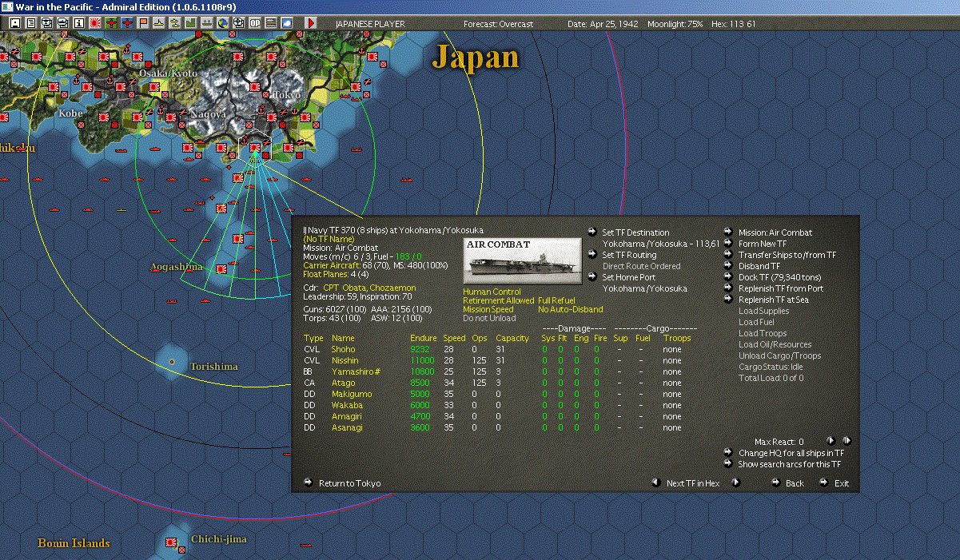Click the red plane on green icon
Image resolution: width=960 pixels, height=560 pixels.
(111, 23)
